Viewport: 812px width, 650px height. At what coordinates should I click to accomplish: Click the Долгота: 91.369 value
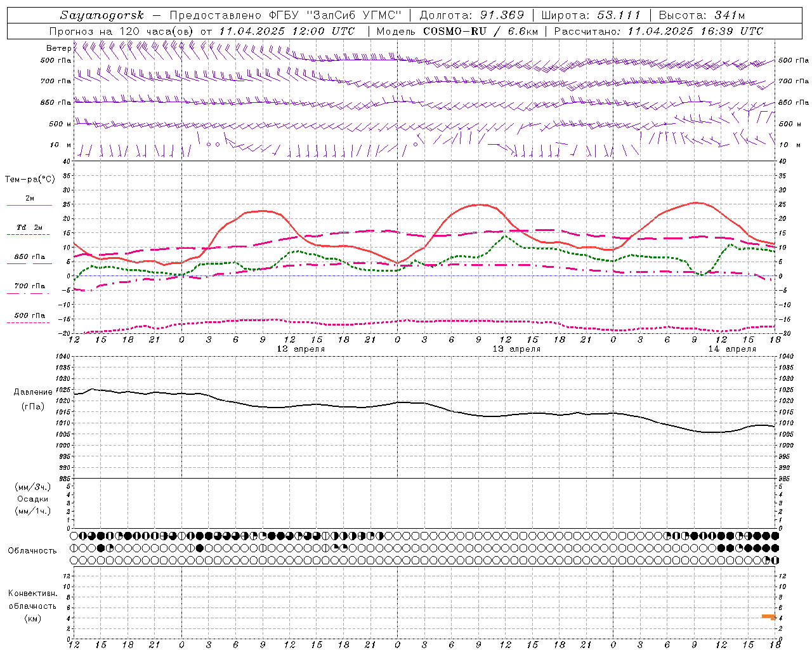(472, 15)
